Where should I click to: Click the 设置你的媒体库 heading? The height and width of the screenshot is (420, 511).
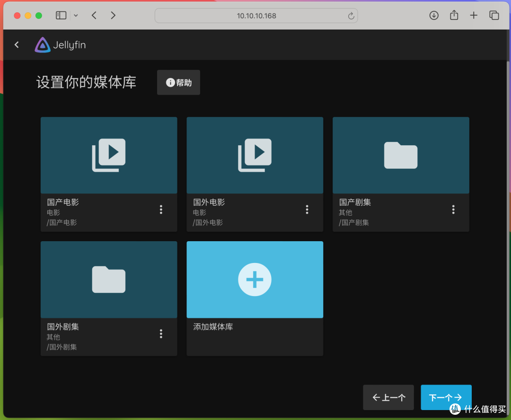86,82
